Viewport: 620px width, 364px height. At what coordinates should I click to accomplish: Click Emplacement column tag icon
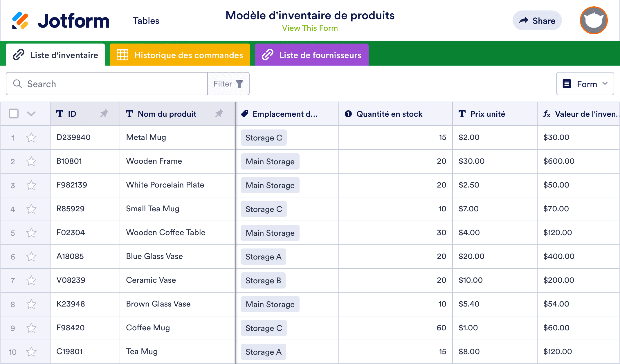(244, 114)
